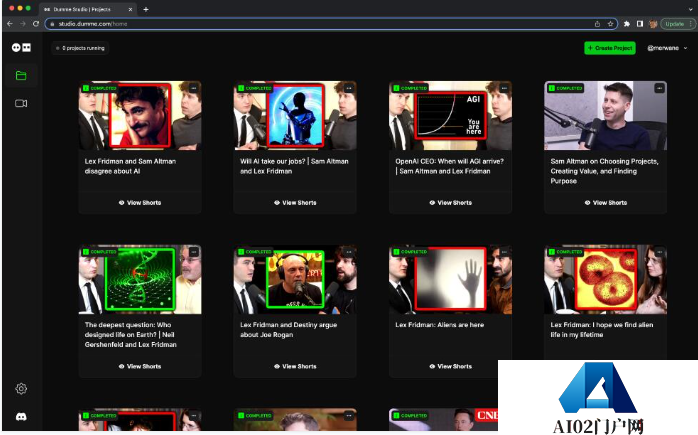View Shorts for 'Sam Altman on Choosing Projects'

pyautogui.click(x=605, y=203)
